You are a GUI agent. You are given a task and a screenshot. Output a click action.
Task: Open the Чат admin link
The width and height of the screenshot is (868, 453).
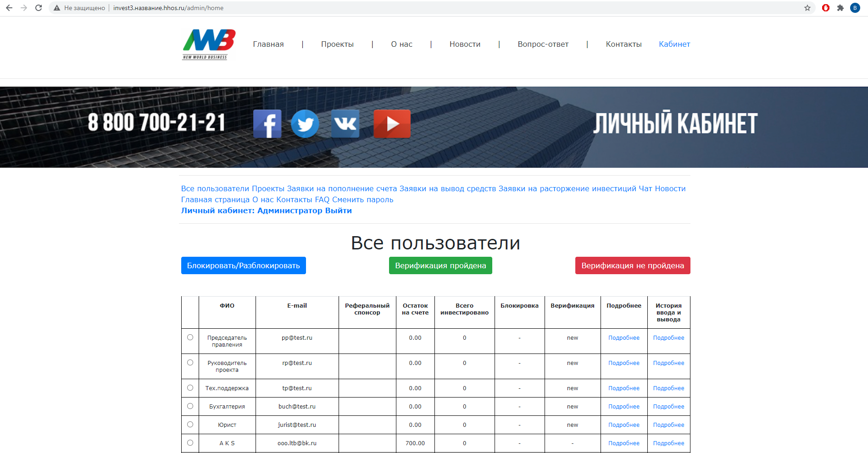coord(645,188)
